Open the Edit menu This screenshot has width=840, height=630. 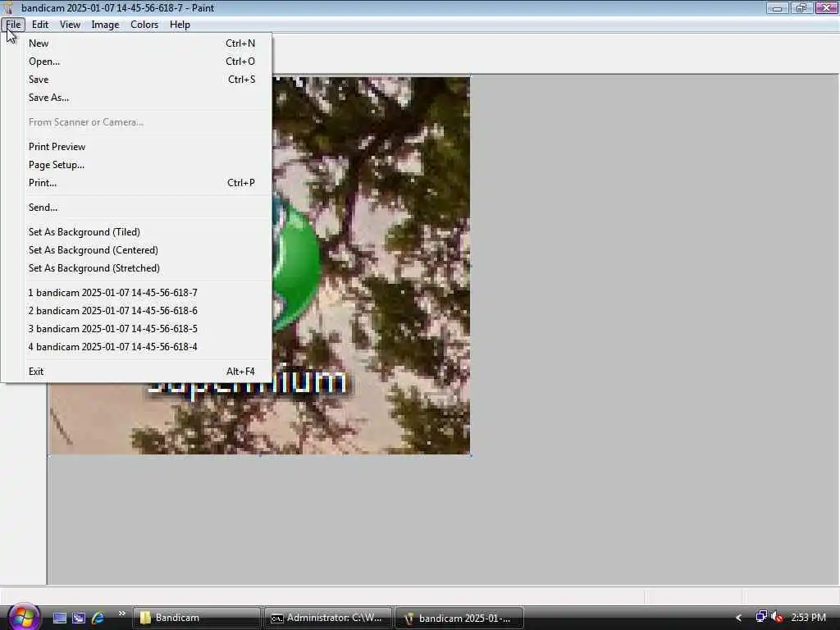point(39,25)
